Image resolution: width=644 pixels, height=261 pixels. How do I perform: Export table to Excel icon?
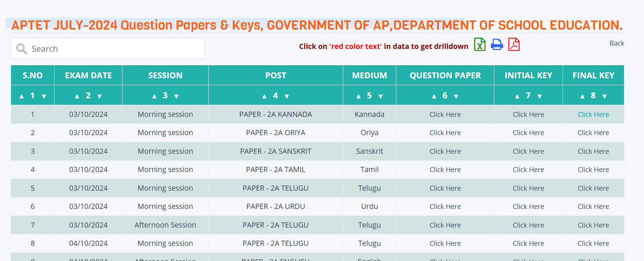(x=480, y=44)
